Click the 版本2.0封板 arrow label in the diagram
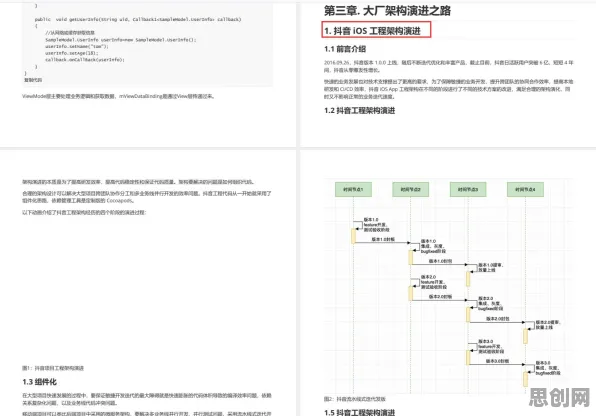 pos(441,296)
